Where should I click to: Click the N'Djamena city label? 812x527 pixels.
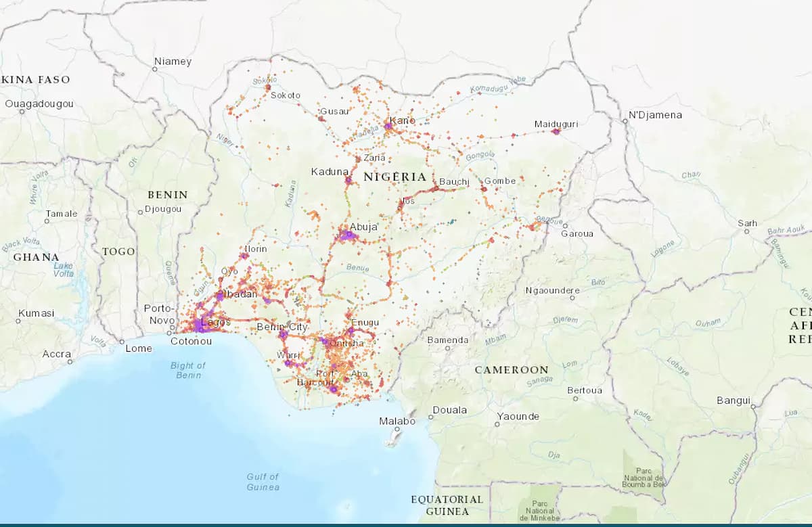pyautogui.click(x=656, y=115)
